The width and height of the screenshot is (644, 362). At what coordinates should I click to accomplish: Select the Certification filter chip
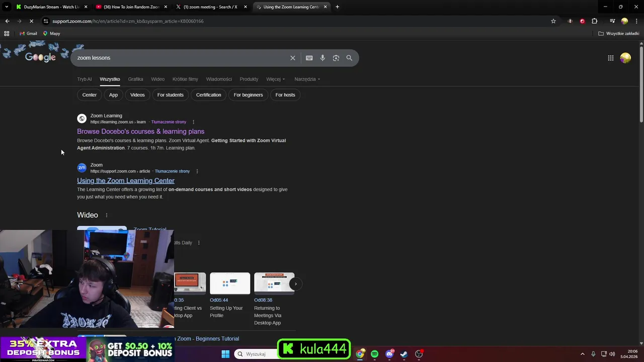[209, 95]
